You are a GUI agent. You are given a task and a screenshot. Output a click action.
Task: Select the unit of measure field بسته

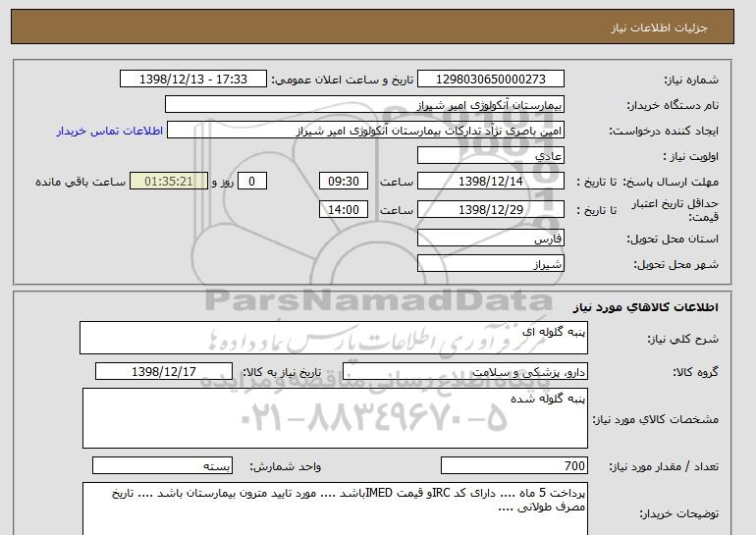point(162,465)
